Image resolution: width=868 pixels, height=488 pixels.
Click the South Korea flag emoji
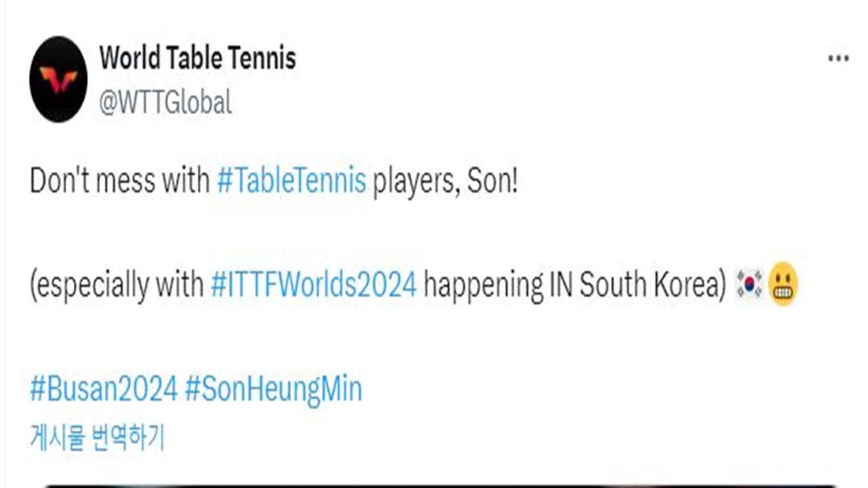tap(750, 285)
